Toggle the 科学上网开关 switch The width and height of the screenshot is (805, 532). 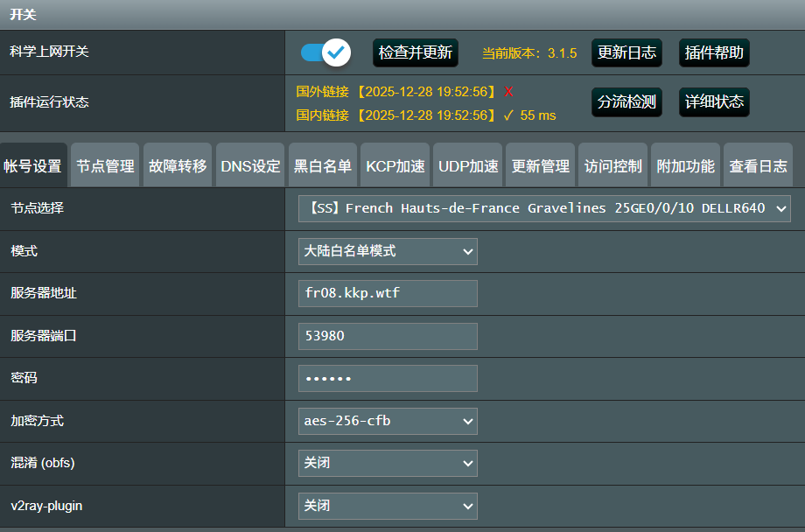(325, 52)
